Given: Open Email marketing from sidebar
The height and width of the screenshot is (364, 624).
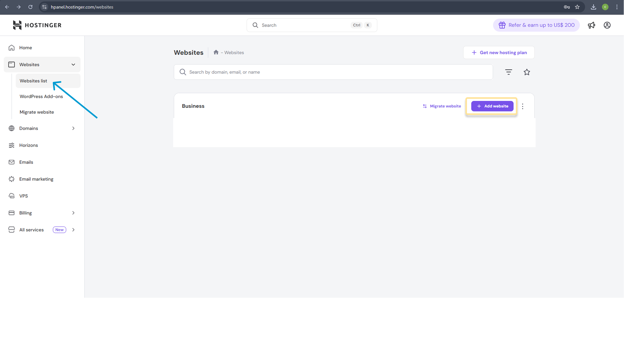Looking at the screenshot, I should click(36, 179).
